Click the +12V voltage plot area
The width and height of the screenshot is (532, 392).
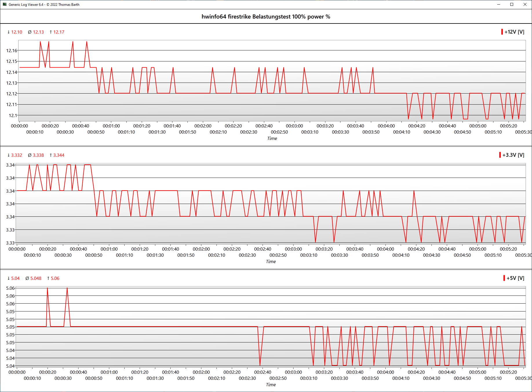click(272, 81)
